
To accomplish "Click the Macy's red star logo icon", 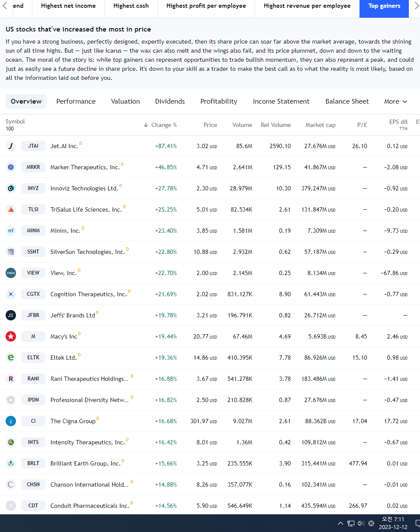I will 11,336.
